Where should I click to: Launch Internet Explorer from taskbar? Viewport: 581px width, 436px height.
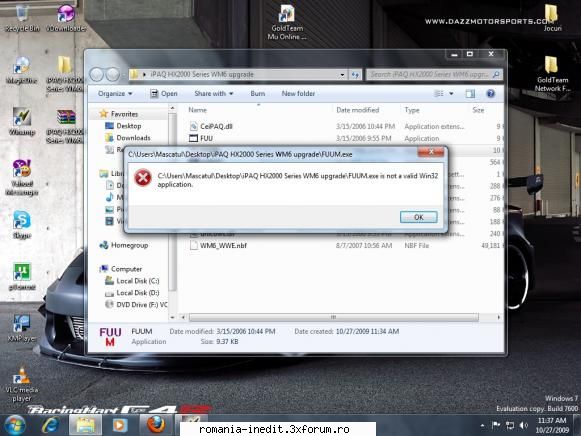point(50,425)
